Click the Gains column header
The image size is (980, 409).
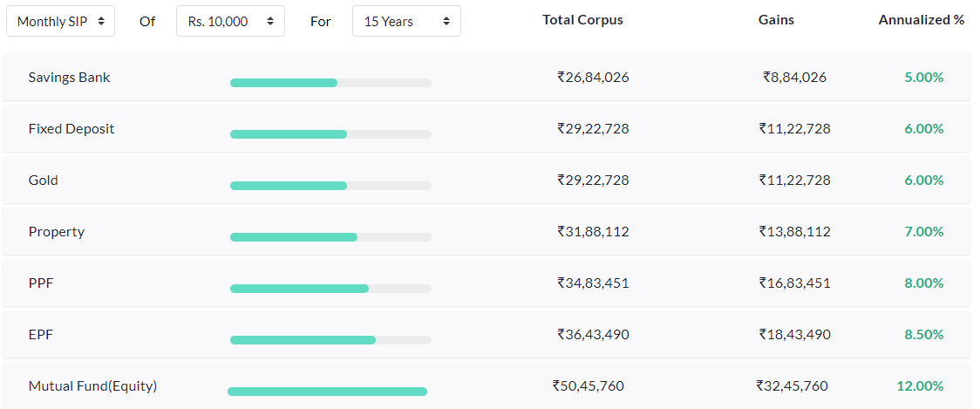click(x=776, y=20)
